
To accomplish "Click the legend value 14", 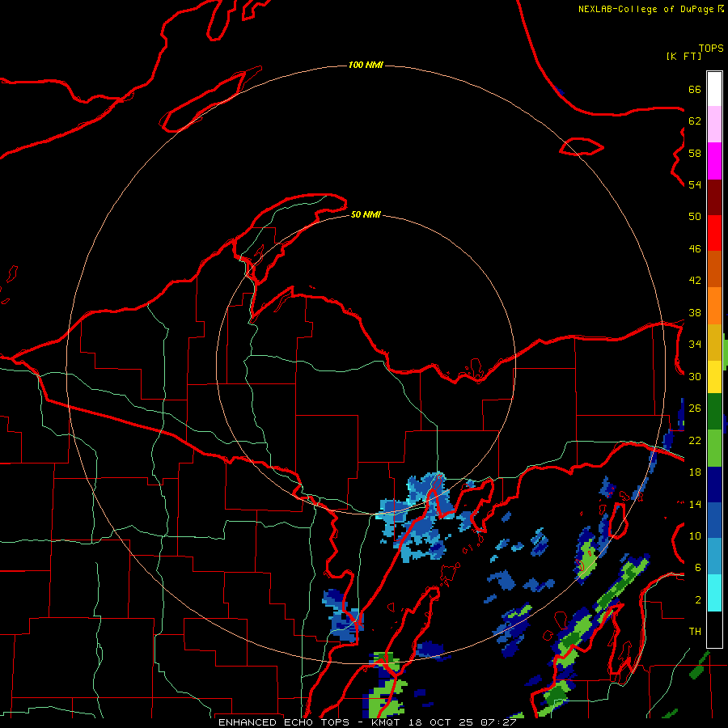I will [695, 504].
